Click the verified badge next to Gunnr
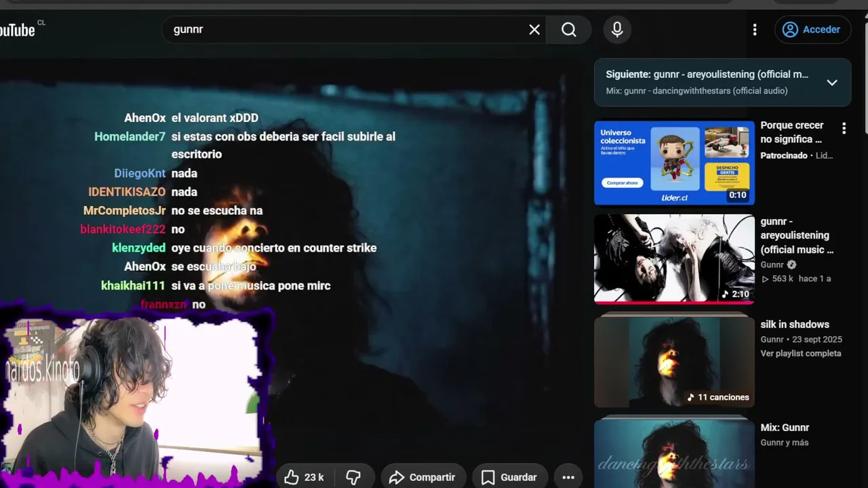 (x=791, y=265)
